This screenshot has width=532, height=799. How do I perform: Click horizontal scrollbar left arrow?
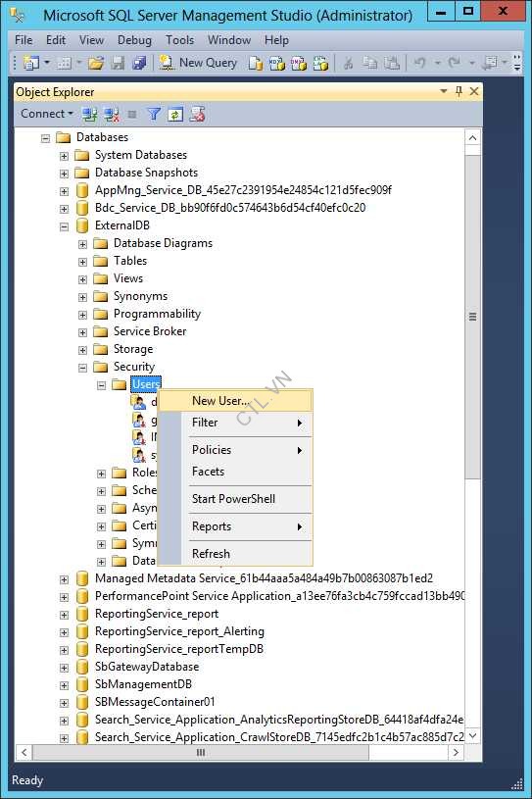click(24, 753)
